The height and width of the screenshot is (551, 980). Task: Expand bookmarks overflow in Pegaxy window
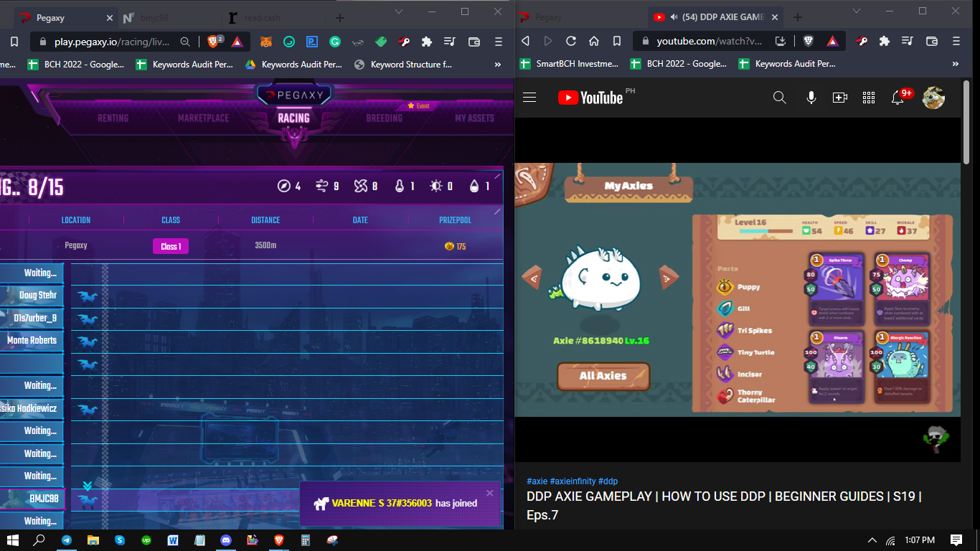[496, 64]
